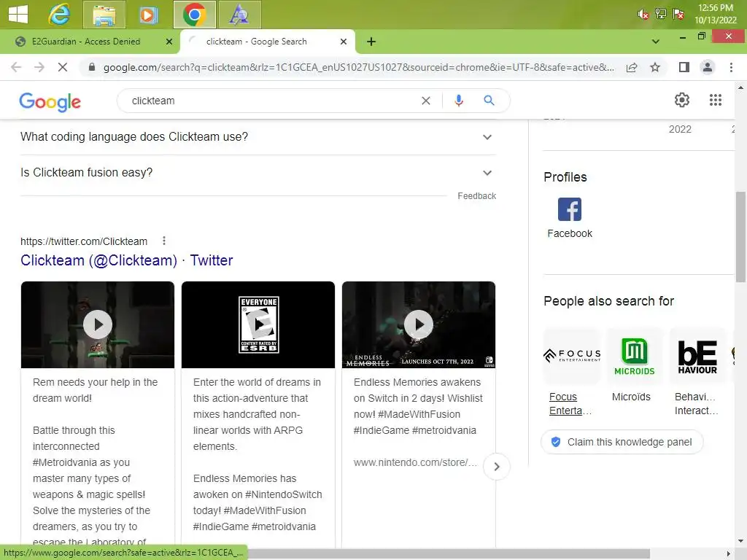The height and width of the screenshot is (560, 747).
Task: Open the Focus Entertainment link
Action: pyautogui.click(x=570, y=404)
